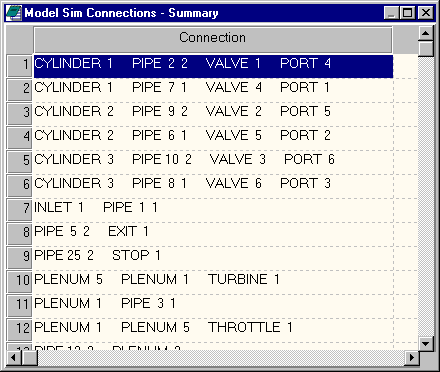
Task: Select row header number 2
Action: tap(19, 89)
